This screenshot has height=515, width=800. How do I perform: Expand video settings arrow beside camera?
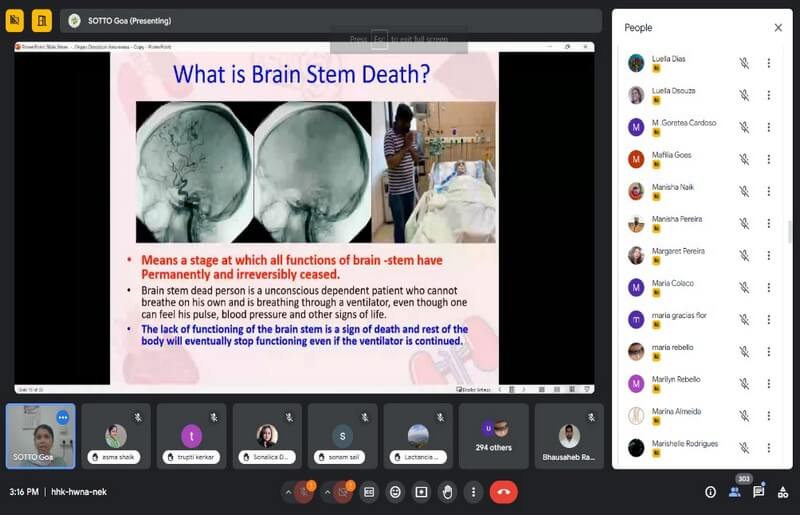pyautogui.click(x=327, y=492)
